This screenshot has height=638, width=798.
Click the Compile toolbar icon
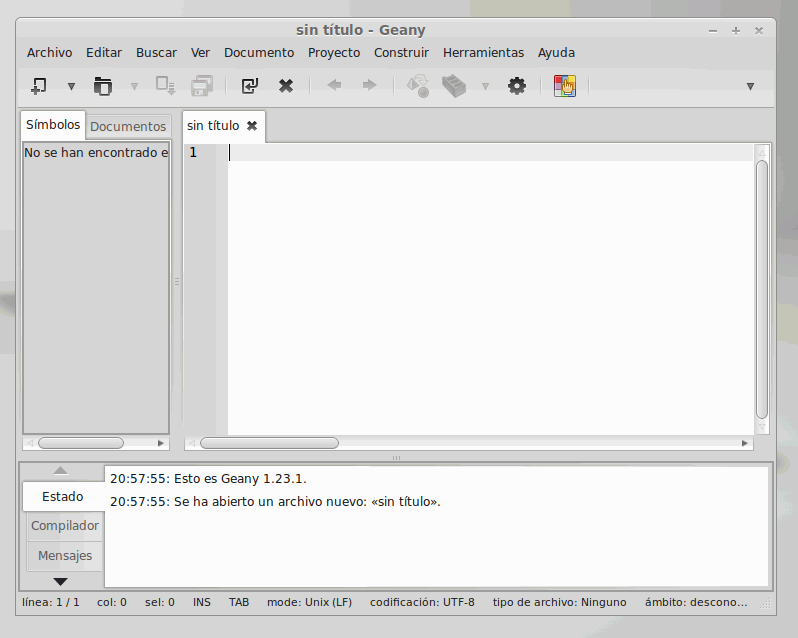click(x=418, y=86)
